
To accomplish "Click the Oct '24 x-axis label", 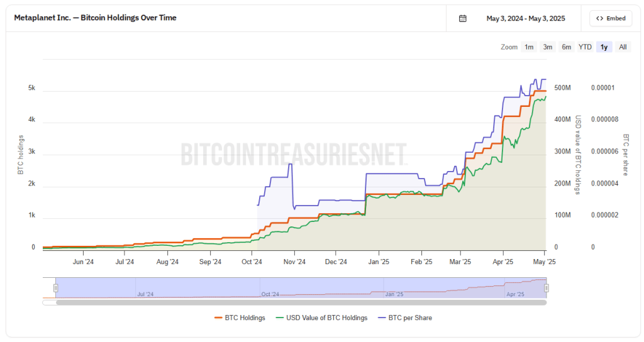I will tap(252, 262).
